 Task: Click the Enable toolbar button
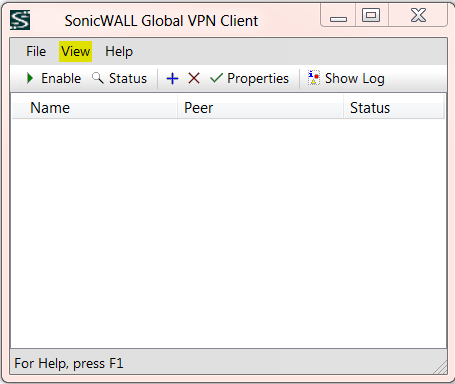click(x=53, y=79)
